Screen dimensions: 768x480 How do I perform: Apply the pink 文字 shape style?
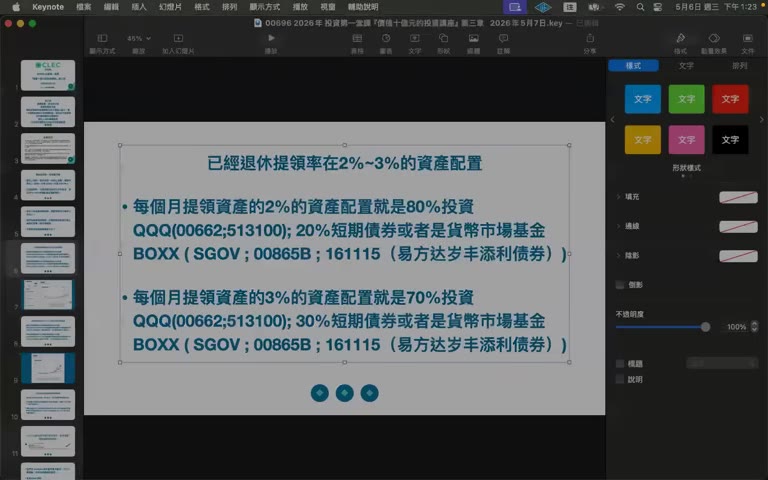tap(686, 140)
